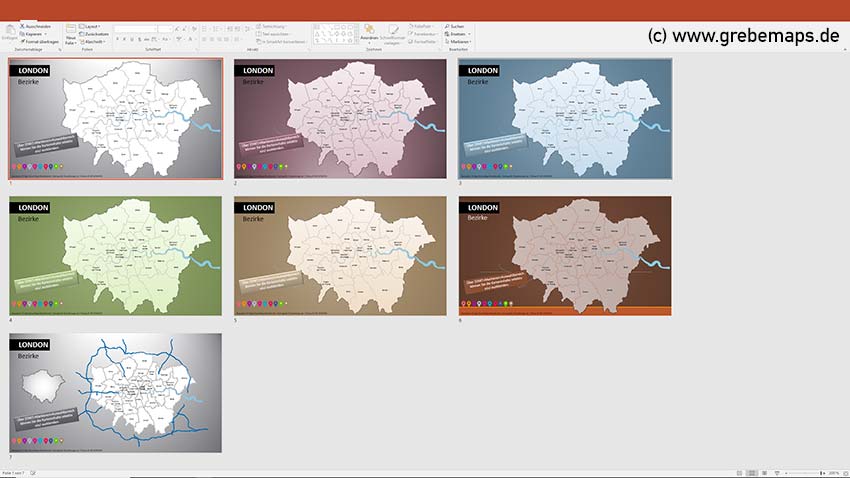Click the Textrichtung (text direction) option
Viewport: 850px width, 478px height.
coord(272,26)
